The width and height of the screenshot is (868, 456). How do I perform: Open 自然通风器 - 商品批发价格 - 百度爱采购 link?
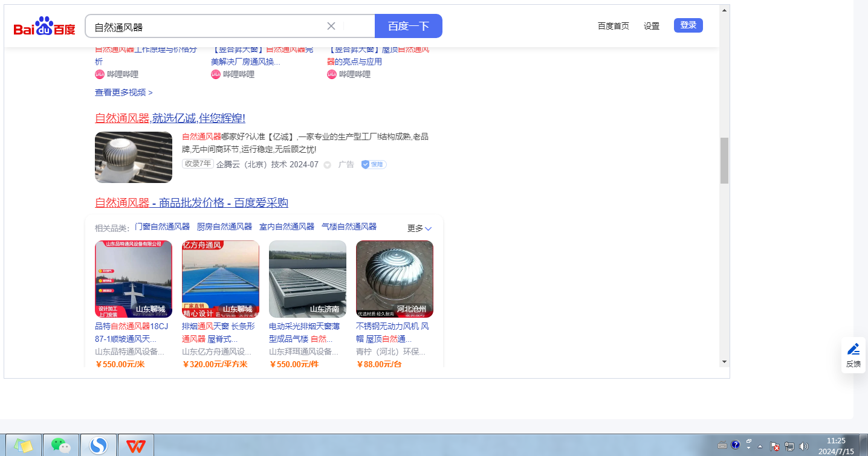[192, 203]
